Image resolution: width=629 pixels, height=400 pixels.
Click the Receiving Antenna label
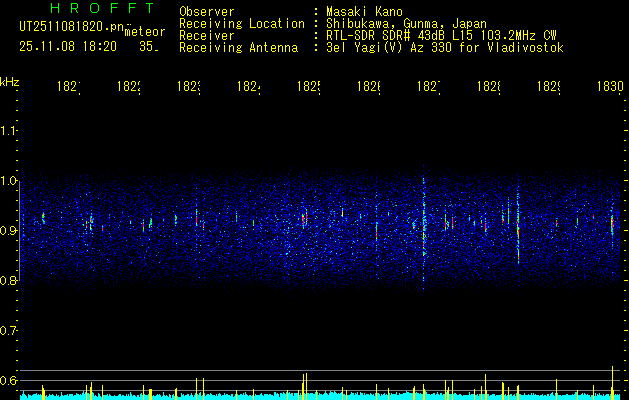tap(238, 48)
